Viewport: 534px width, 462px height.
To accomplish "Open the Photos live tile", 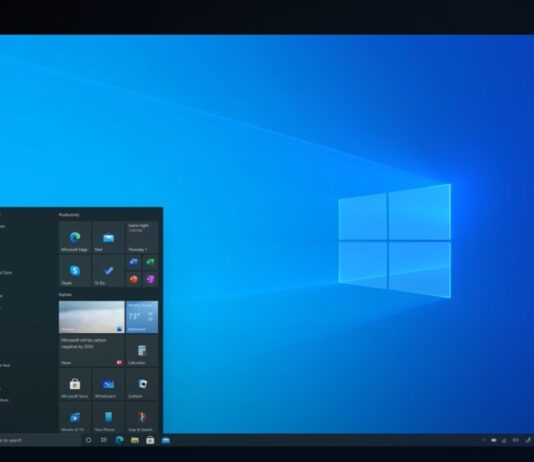I will coord(92,317).
